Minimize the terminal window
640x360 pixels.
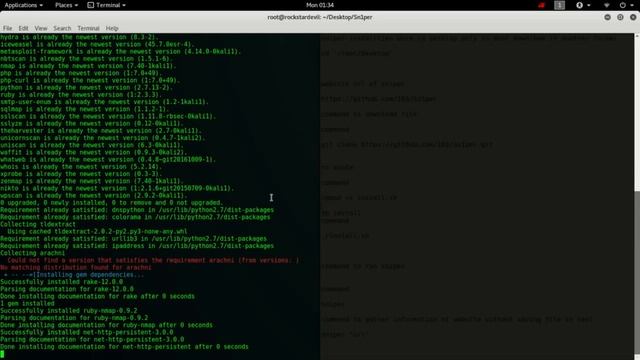click(x=607, y=17)
